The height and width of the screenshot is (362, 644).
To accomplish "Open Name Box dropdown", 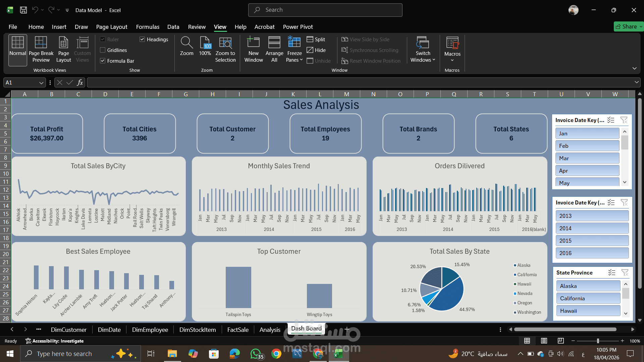I will (41, 83).
